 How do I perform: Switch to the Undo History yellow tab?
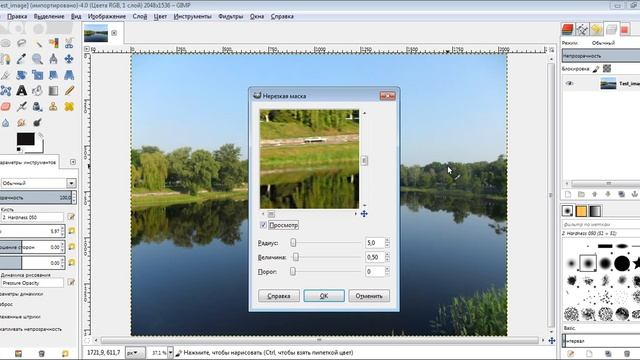596,29
